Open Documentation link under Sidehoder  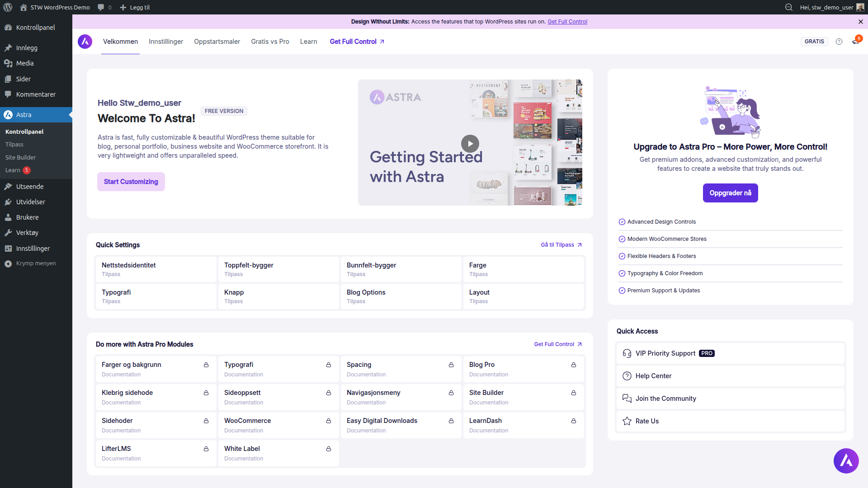(121, 431)
